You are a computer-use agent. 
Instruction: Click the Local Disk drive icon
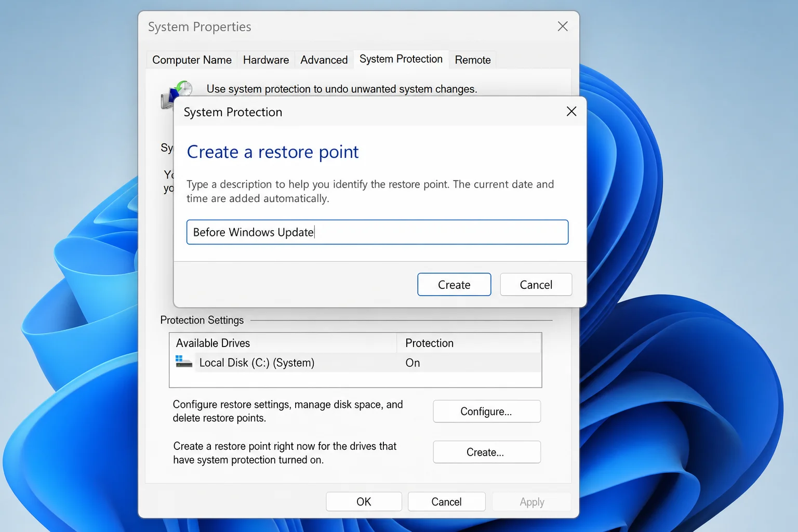184,362
